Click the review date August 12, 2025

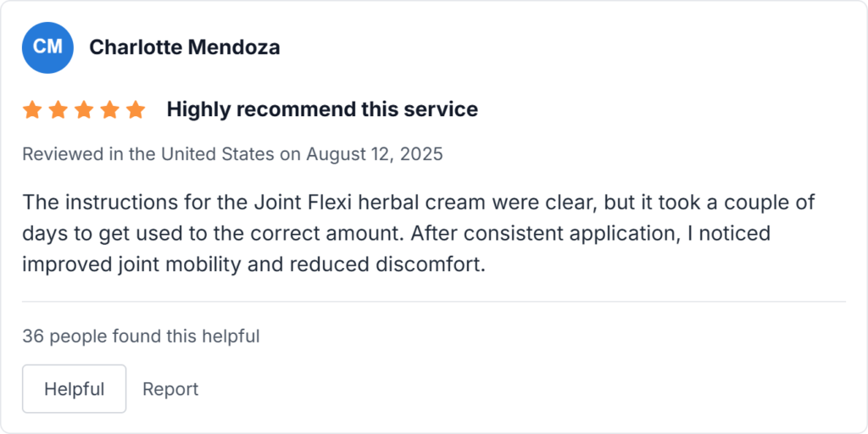[375, 154]
